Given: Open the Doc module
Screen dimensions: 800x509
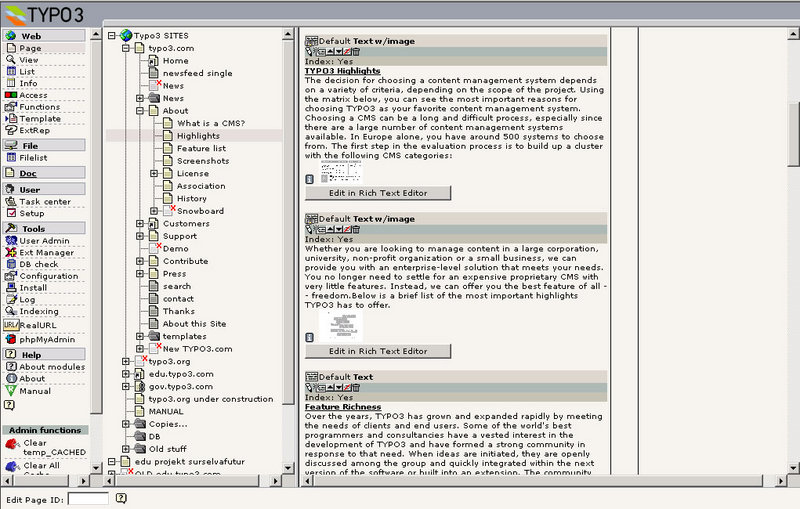Looking at the screenshot, I should (x=44, y=173).
